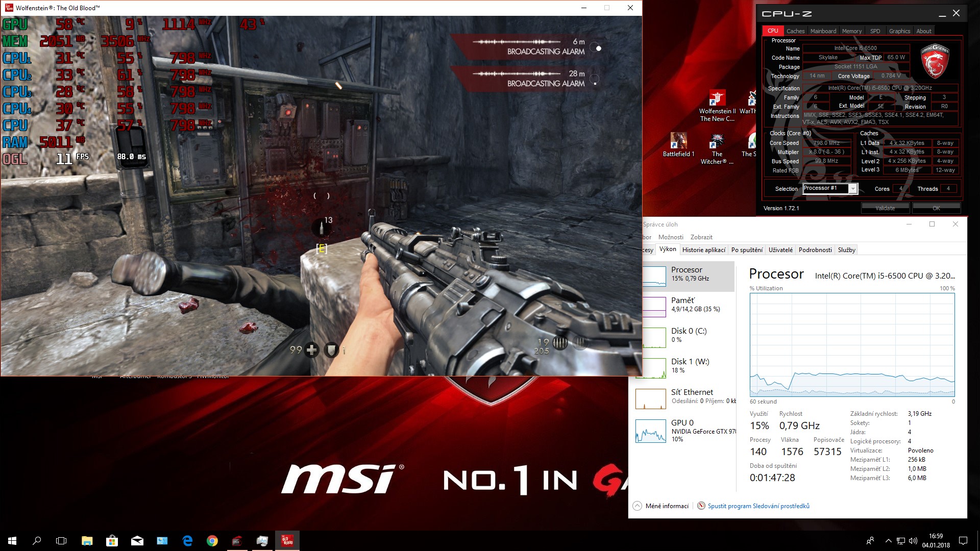The height and width of the screenshot is (551, 980).
Task: Show hidden system tray icons
Action: coord(888,541)
